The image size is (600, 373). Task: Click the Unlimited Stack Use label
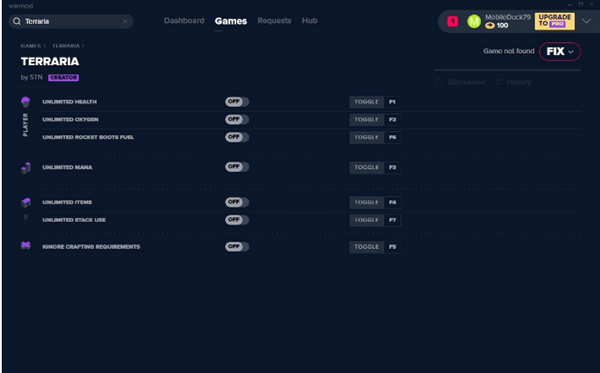pos(74,220)
